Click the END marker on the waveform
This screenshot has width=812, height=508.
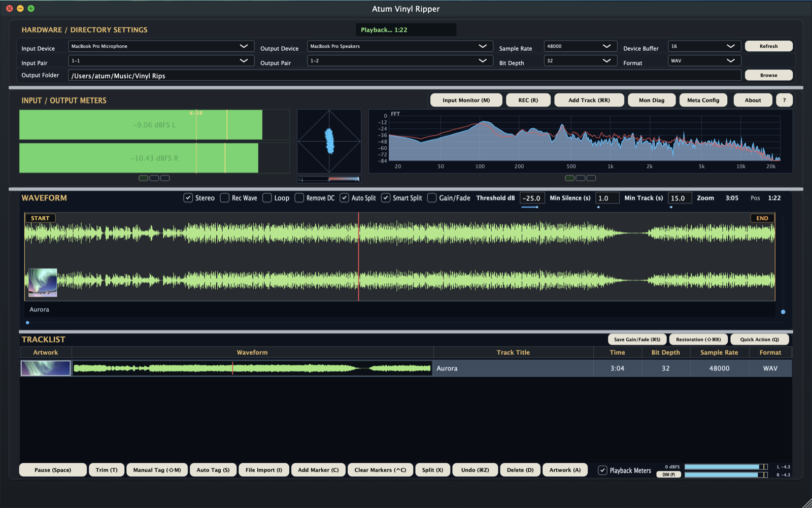pos(761,218)
